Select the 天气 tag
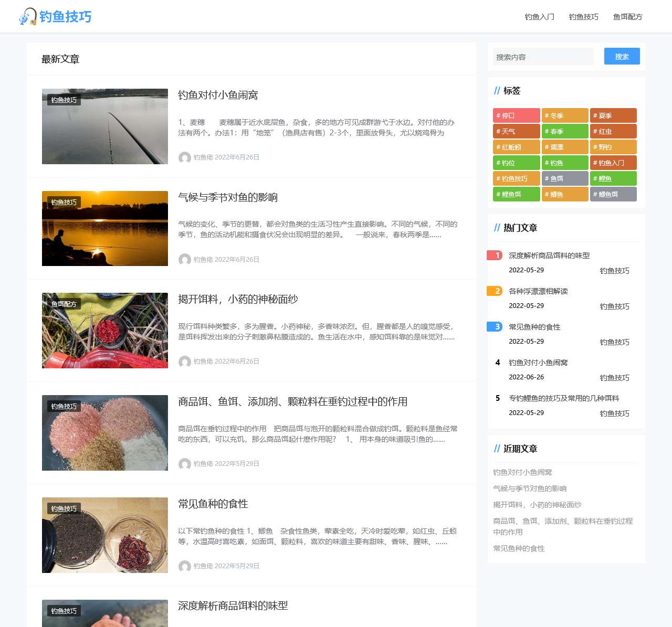The width and height of the screenshot is (672, 627). pyautogui.click(x=517, y=131)
